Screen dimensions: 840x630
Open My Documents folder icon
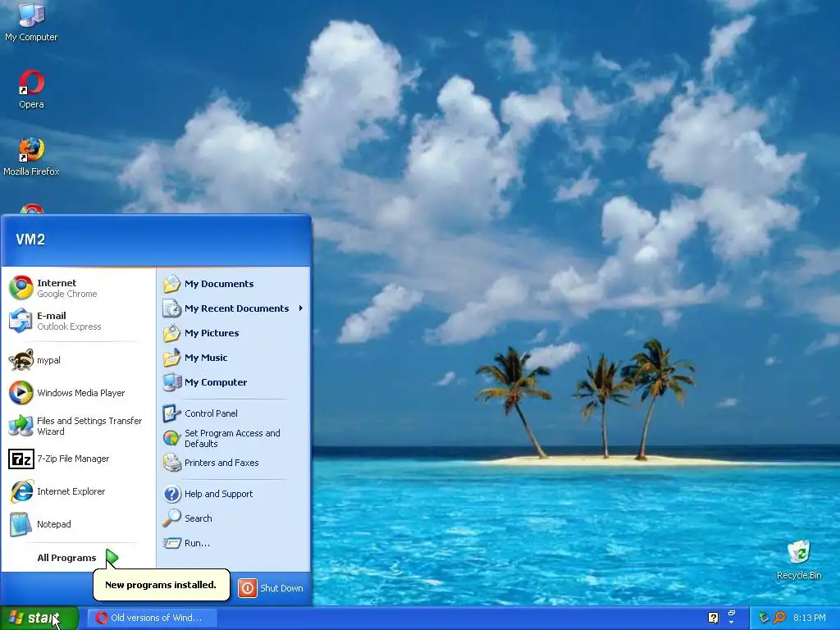click(x=172, y=283)
